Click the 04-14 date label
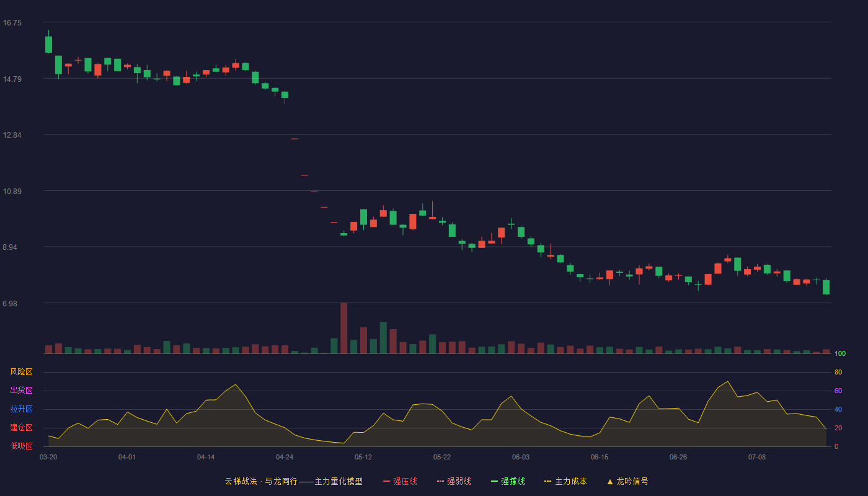This screenshot has height=496, width=868. (x=206, y=457)
